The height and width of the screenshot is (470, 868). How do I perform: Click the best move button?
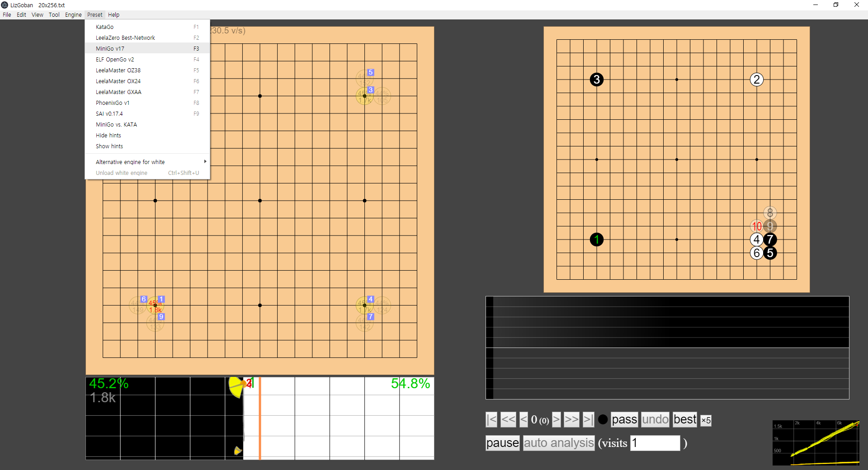coord(684,420)
